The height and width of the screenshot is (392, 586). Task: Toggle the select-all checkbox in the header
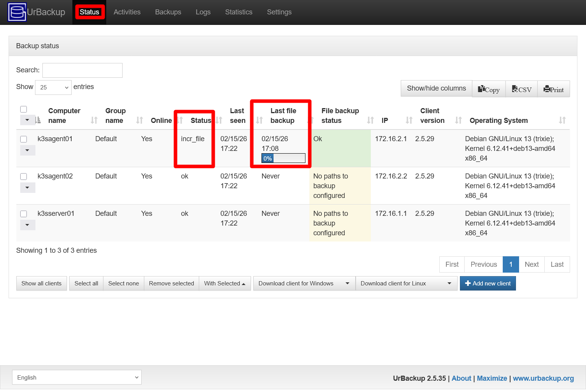point(24,109)
